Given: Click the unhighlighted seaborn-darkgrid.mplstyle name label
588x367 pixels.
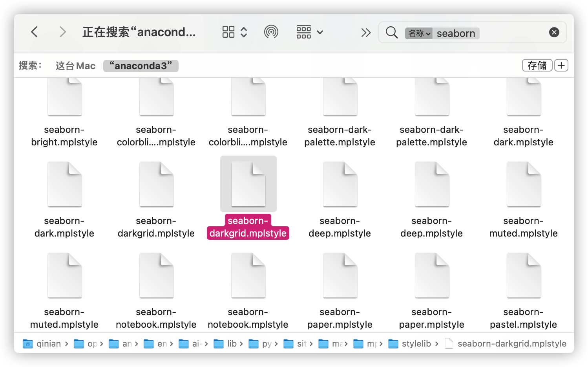Looking at the screenshot, I should pyautogui.click(x=156, y=227).
